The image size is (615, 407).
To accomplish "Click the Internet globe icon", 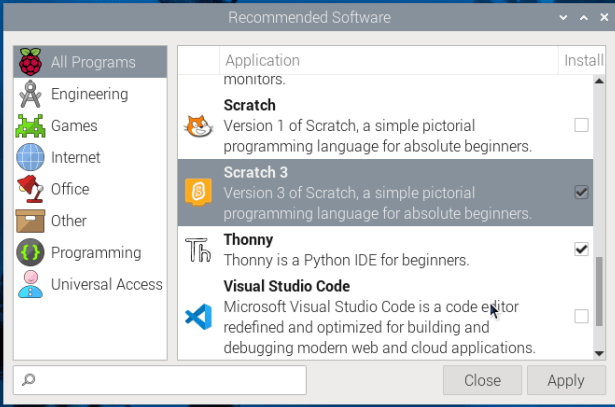I will 30,157.
